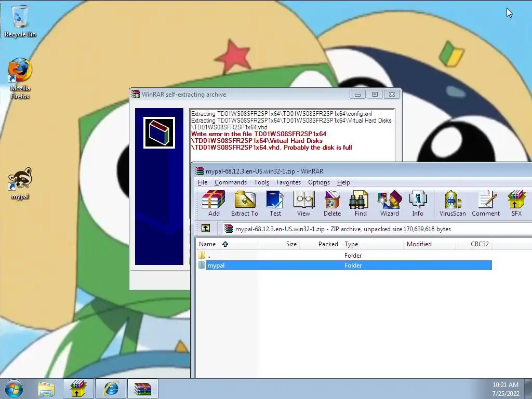Image resolution: width=532 pixels, height=399 pixels.
Task: Click the archive path description text
Action: [343, 229]
